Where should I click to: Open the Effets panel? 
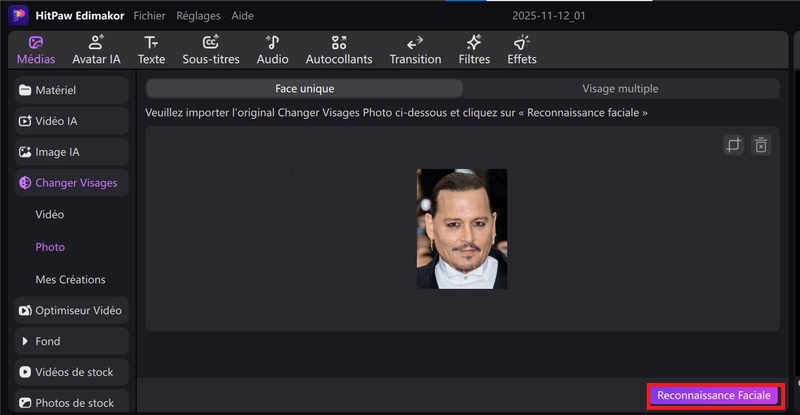[x=521, y=50]
